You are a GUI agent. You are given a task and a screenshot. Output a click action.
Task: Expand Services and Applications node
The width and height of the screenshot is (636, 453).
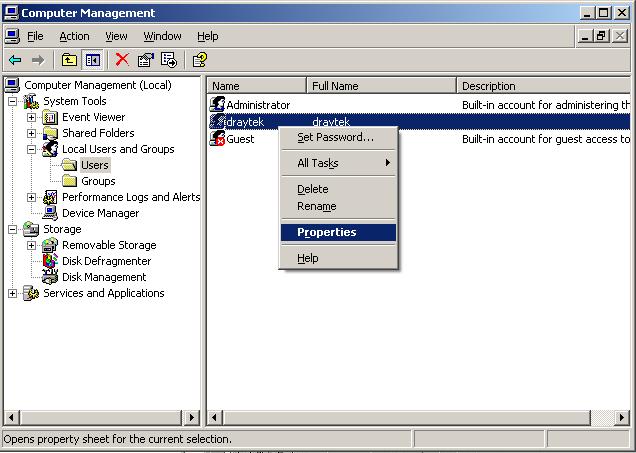[x=13, y=293]
